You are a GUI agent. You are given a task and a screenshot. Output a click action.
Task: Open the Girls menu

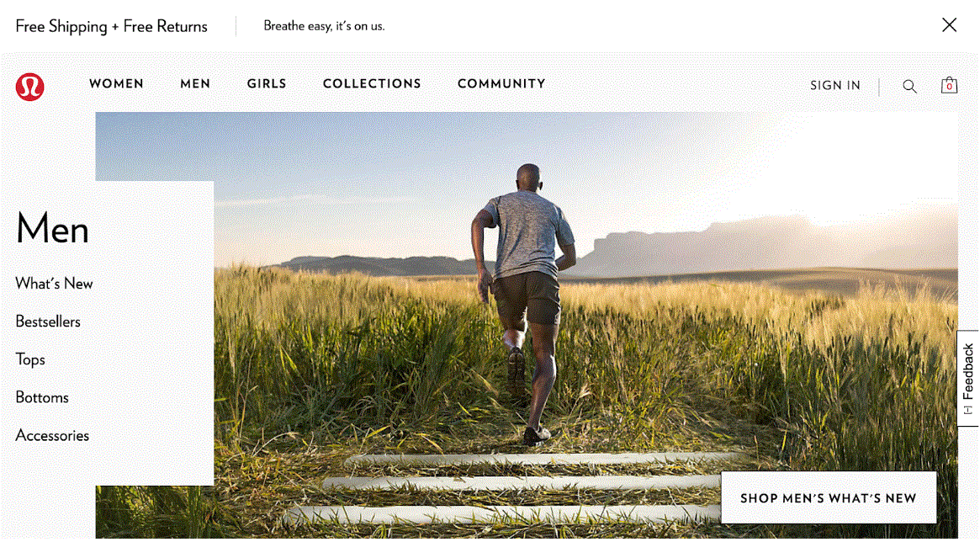tap(267, 84)
